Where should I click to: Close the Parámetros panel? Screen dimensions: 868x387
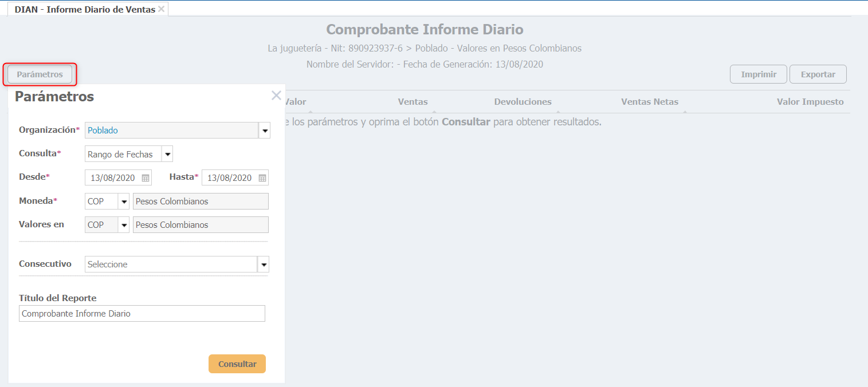[276, 96]
